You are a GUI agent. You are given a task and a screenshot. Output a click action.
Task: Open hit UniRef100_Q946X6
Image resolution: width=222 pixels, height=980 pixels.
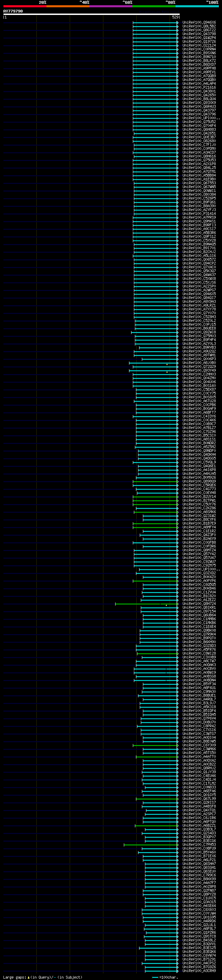pos(199,23)
